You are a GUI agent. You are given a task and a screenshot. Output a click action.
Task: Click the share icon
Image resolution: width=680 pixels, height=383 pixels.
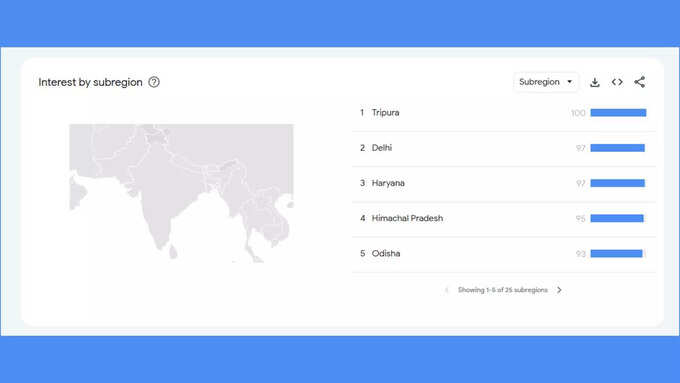[x=640, y=82]
